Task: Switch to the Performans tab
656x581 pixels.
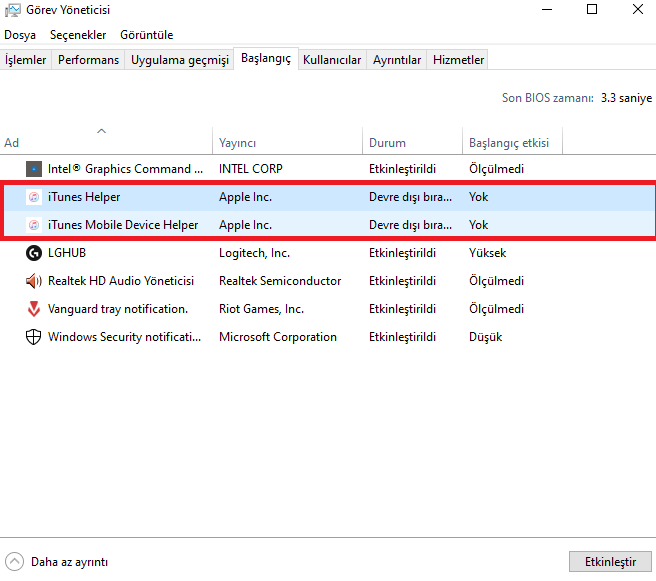Action: click(88, 60)
